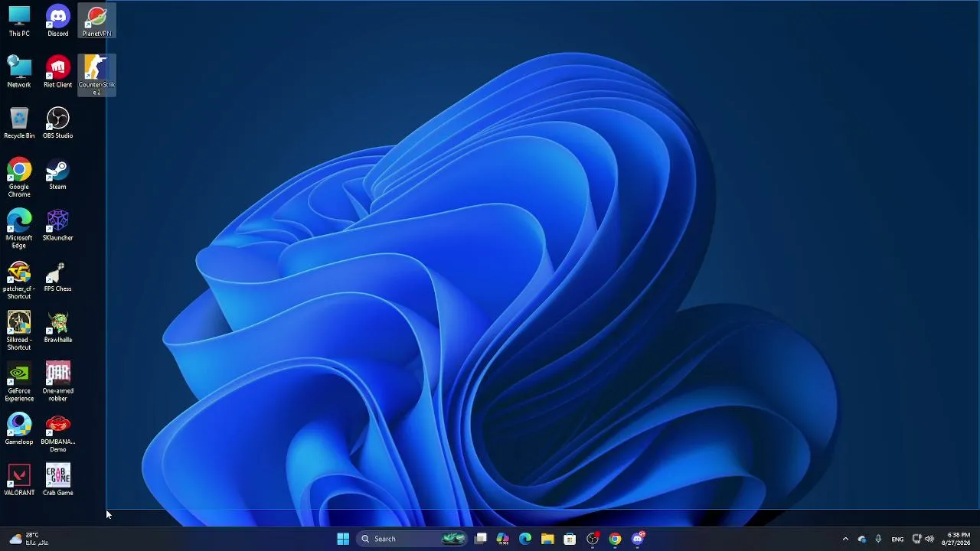Open the Windows Start menu
Screen dimensions: 980x551
click(343, 539)
